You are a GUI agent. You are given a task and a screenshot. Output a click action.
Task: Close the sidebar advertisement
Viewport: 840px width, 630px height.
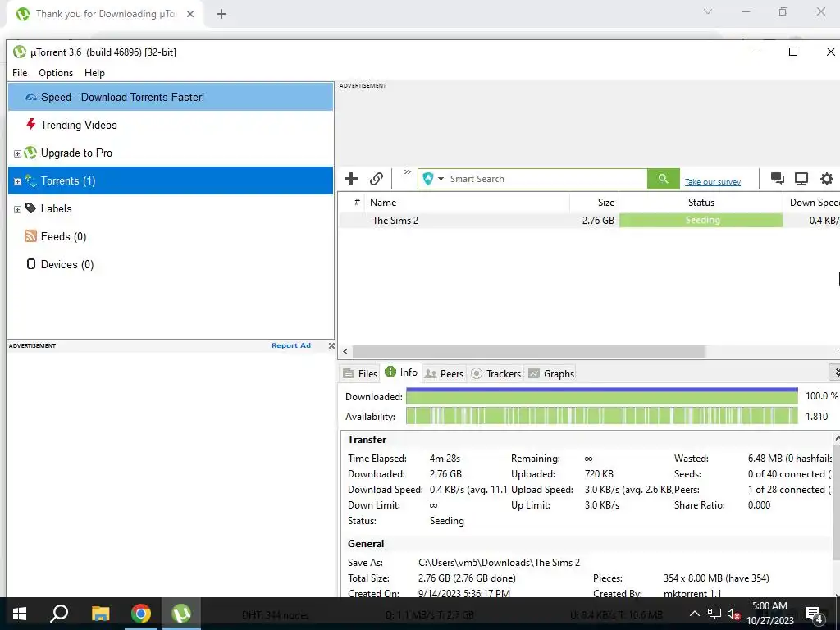[x=331, y=345]
